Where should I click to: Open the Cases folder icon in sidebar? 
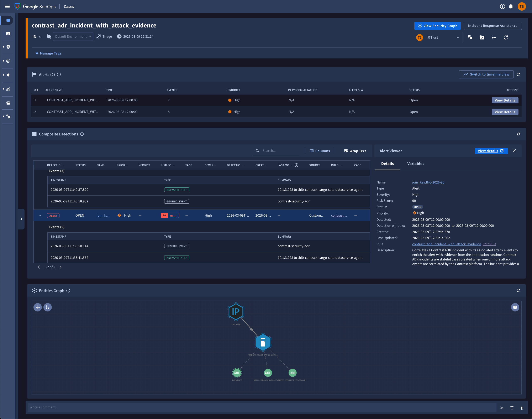(8, 20)
